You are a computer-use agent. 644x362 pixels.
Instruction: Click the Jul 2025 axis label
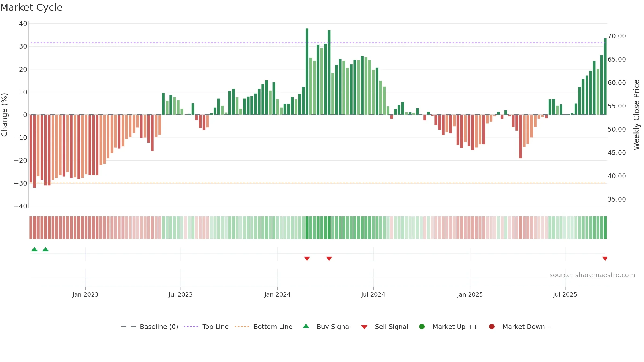point(565,295)
